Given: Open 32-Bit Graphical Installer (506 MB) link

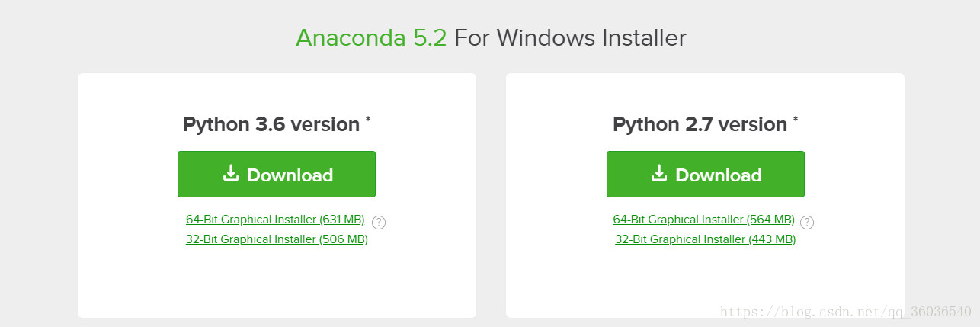Looking at the screenshot, I should coord(277,239).
